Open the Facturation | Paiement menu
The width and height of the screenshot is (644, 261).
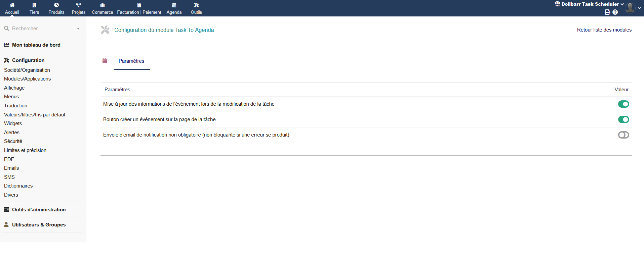(139, 8)
